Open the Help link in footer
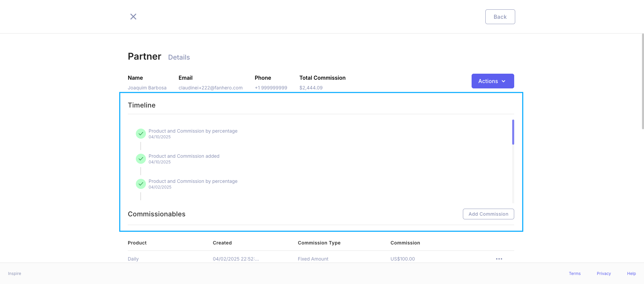This screenshot has width=644, height=284. 631,274
